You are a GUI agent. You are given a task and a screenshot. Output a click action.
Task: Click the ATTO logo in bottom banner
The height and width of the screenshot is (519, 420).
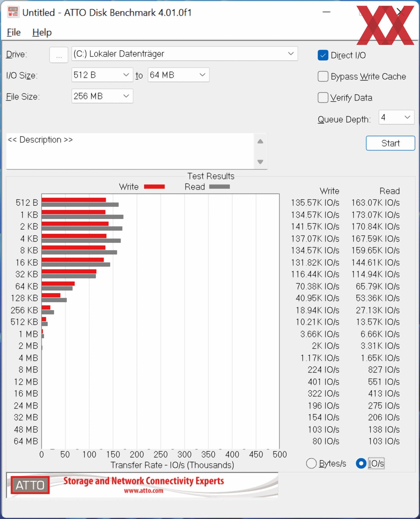pyautogui.click(x=30, y=485)
